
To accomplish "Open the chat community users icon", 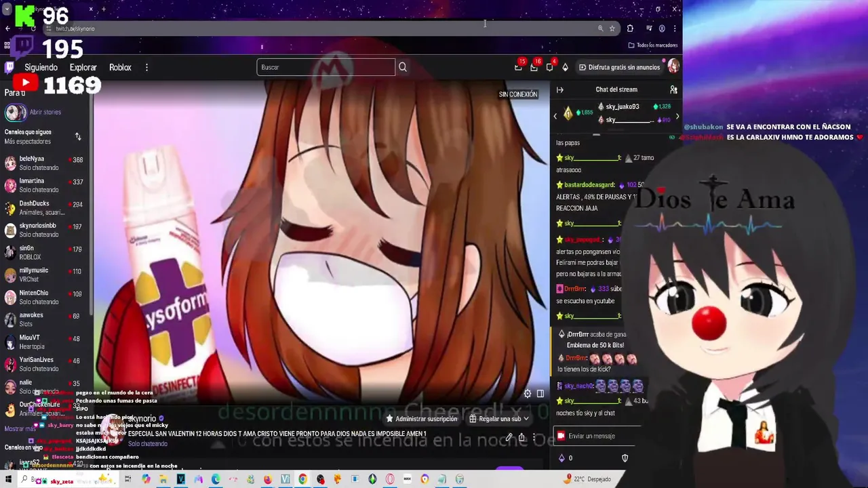I will click(x=673, y=89).
